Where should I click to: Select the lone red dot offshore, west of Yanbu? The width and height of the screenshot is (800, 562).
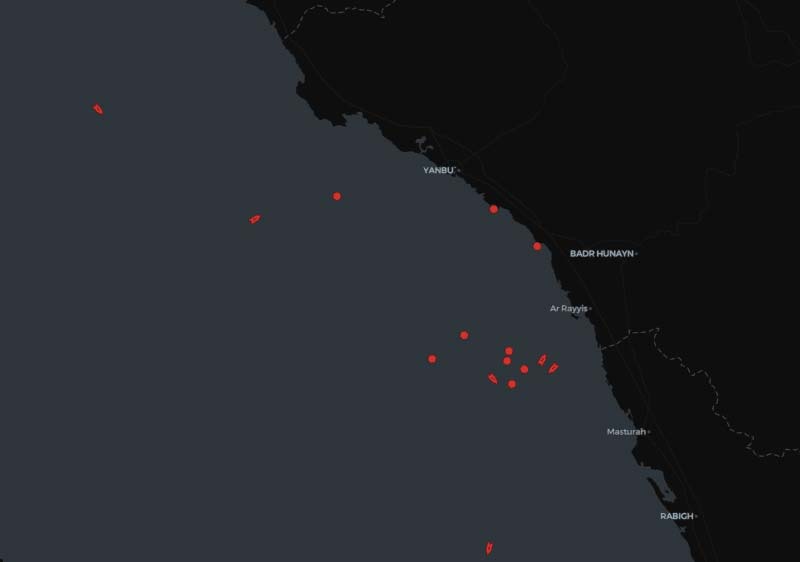coord(337,196)
